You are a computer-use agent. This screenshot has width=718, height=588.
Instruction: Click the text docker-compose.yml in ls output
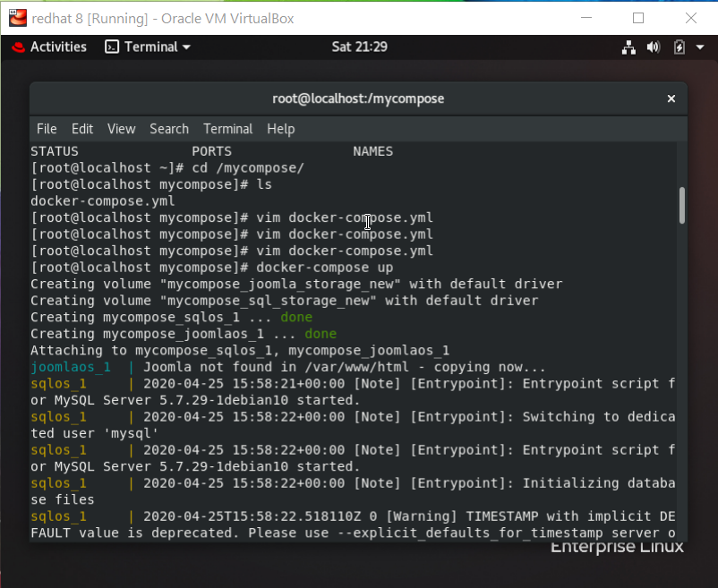click(103, 200)
